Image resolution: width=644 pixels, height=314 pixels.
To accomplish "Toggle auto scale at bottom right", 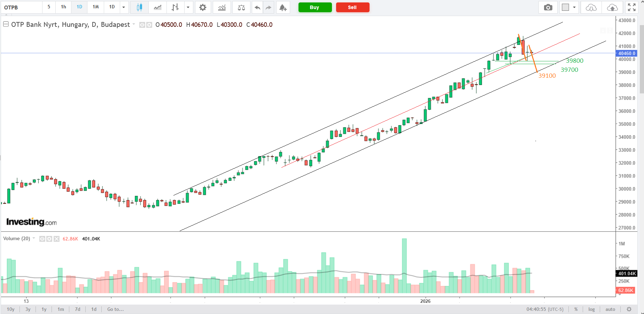I will point(610,309).
